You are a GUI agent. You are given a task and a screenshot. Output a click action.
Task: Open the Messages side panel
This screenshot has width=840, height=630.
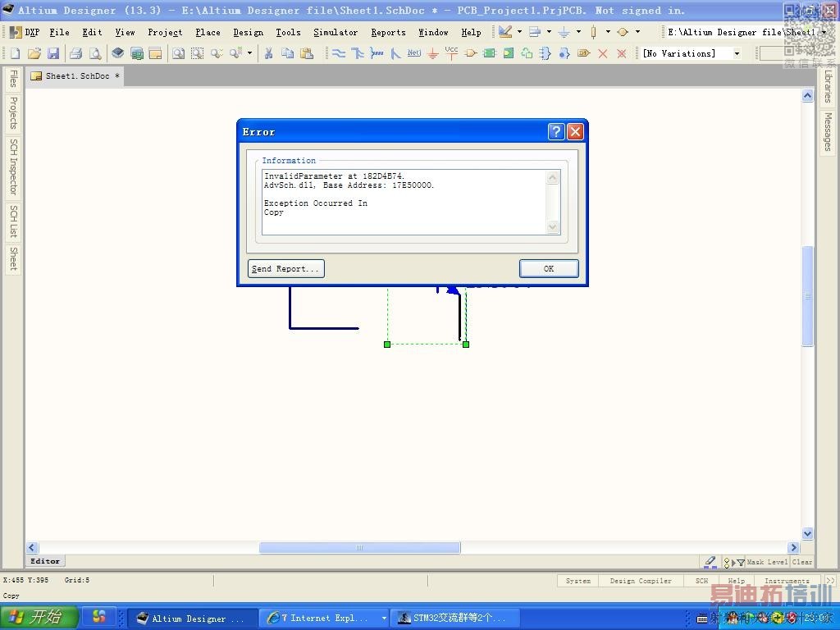(x=829, y=132)
